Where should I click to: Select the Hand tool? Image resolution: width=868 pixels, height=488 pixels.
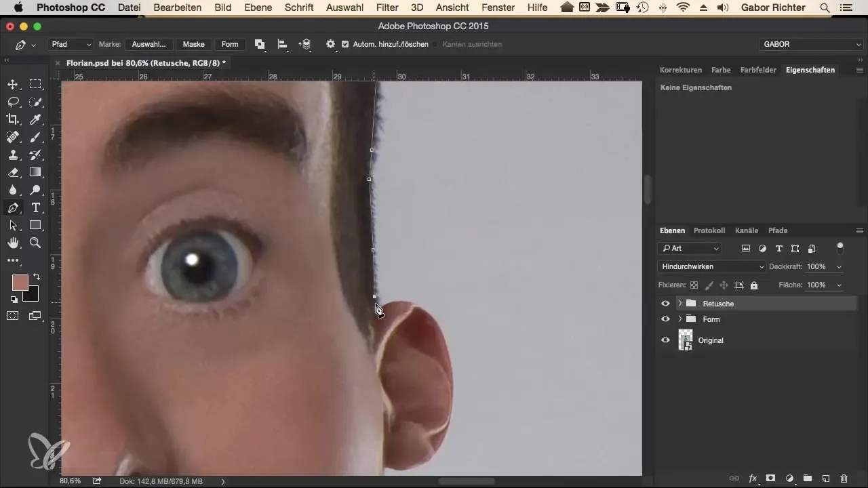(x=12, y=243)
